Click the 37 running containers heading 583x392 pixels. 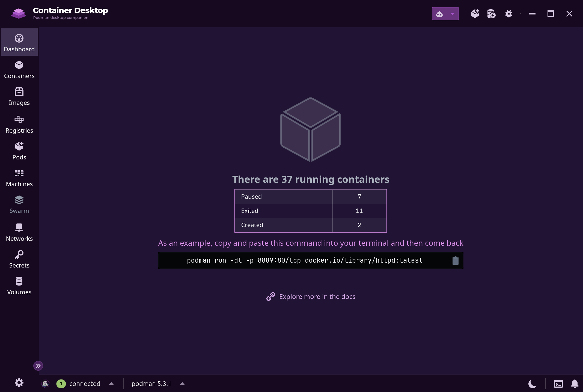[311, 179]
